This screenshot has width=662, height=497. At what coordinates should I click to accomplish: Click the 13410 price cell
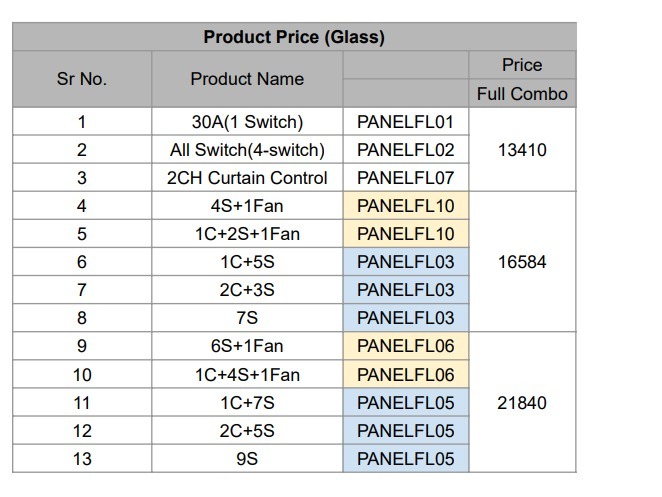(522, 149)
